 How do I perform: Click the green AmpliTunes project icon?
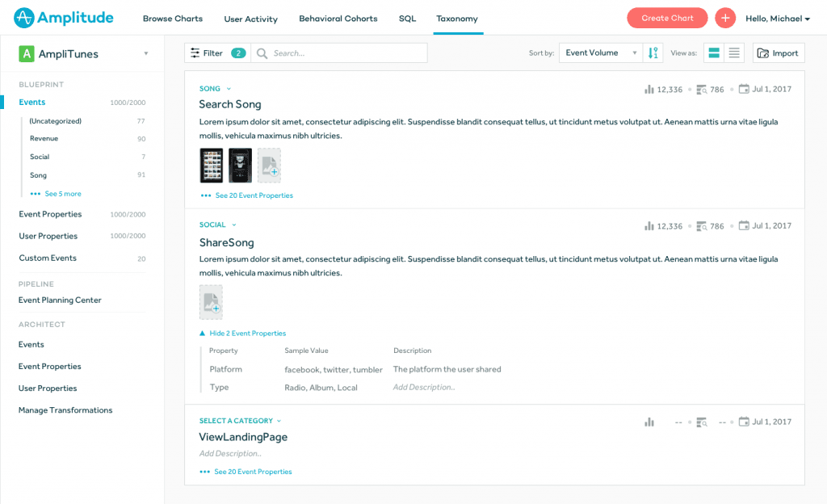tap(27, 54)
